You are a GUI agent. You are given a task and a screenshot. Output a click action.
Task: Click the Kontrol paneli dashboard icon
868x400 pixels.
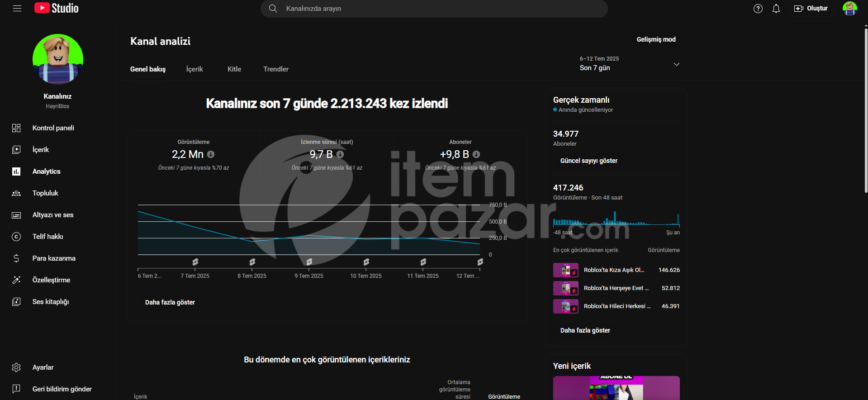16,128
